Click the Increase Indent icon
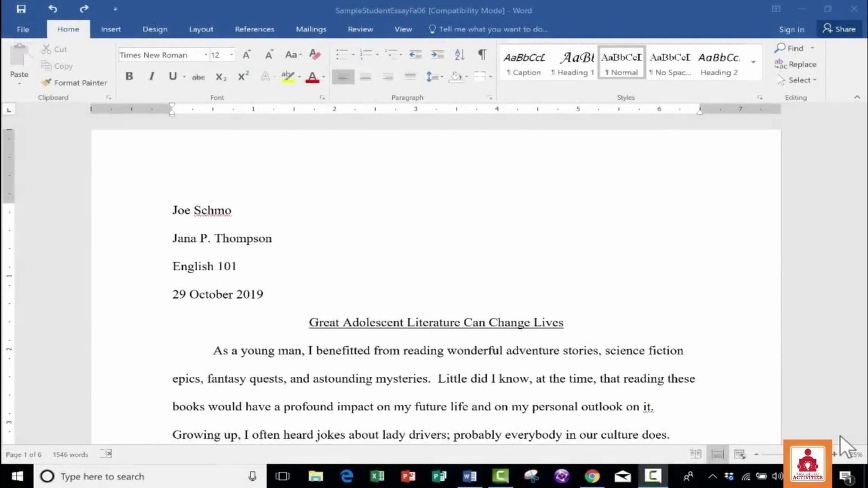Screen dimensions: 868x488 coord(437,55)
